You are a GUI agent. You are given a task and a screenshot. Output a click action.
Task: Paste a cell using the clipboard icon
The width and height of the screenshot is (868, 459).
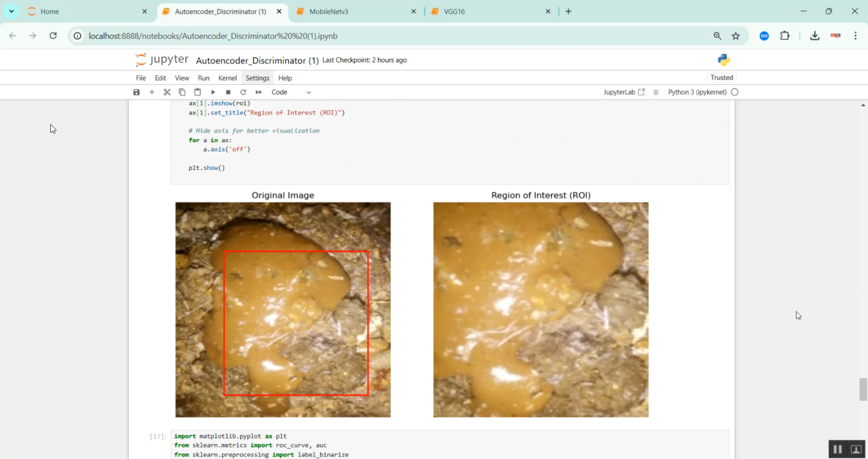pos(197,92)
